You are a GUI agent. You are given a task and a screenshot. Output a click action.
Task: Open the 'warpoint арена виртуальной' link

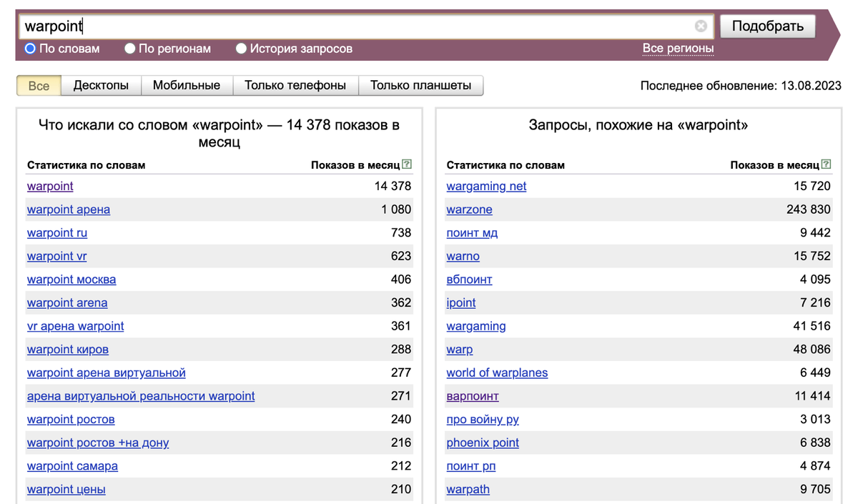pyautogui.click(x=107, y=372)
